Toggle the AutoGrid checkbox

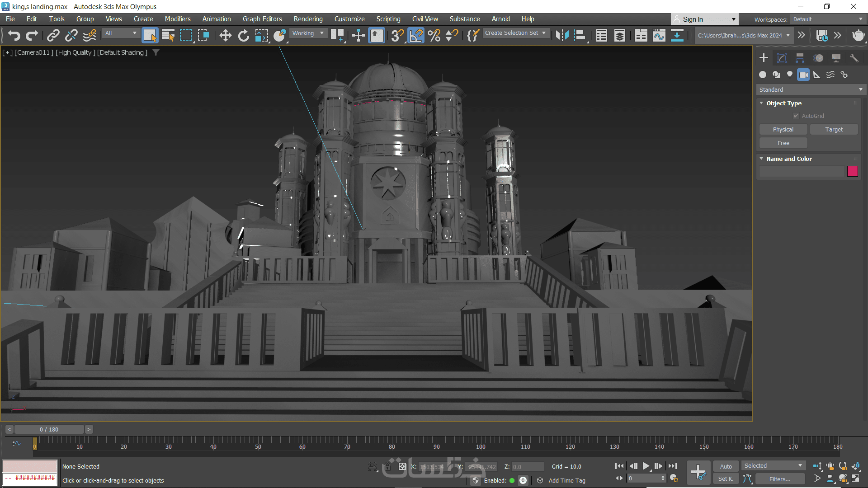(x=796, y=116)
